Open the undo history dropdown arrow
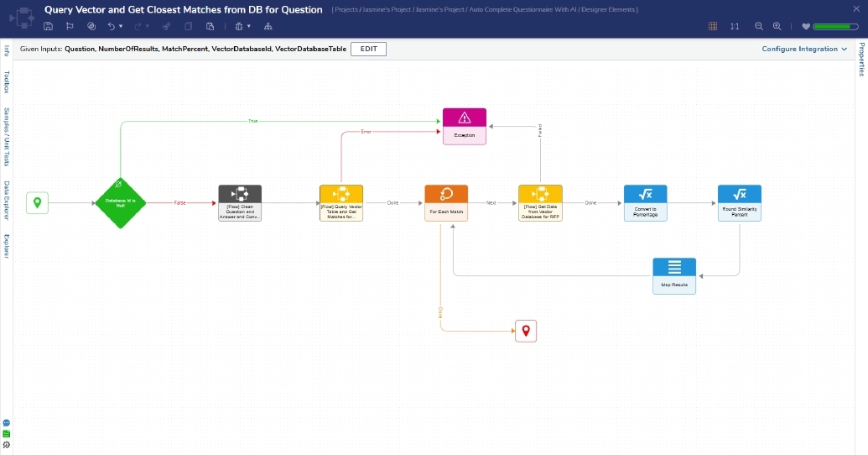The height and width of the screenshot is (455, 868). click(121, 27)
